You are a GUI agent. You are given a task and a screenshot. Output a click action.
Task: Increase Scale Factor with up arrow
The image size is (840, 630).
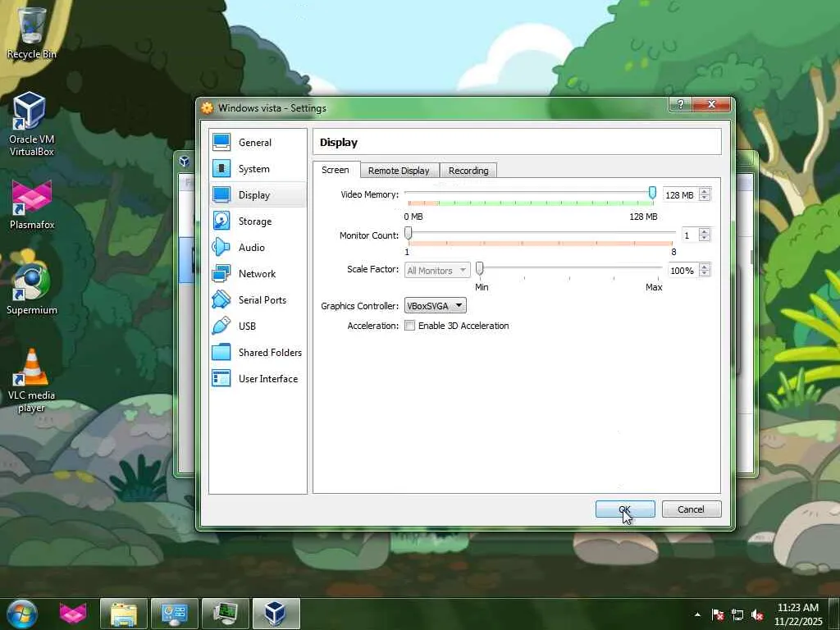pos(705,267)
